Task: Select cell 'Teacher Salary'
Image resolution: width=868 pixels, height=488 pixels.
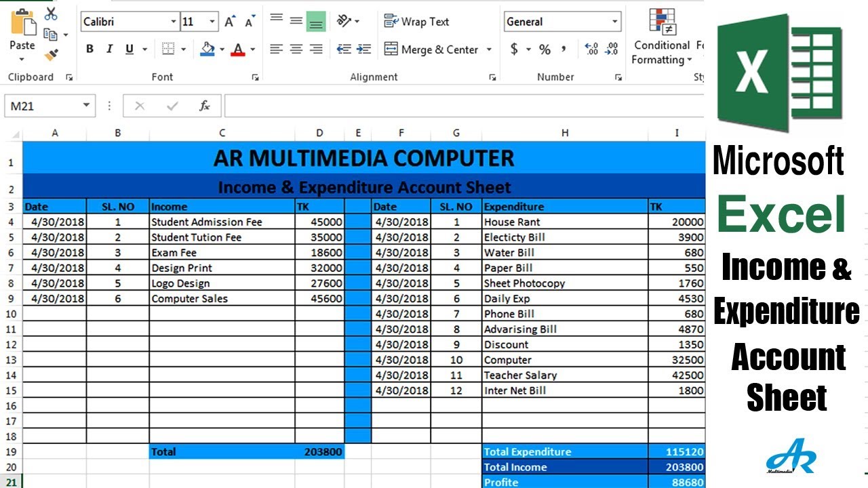Action: 565,375
